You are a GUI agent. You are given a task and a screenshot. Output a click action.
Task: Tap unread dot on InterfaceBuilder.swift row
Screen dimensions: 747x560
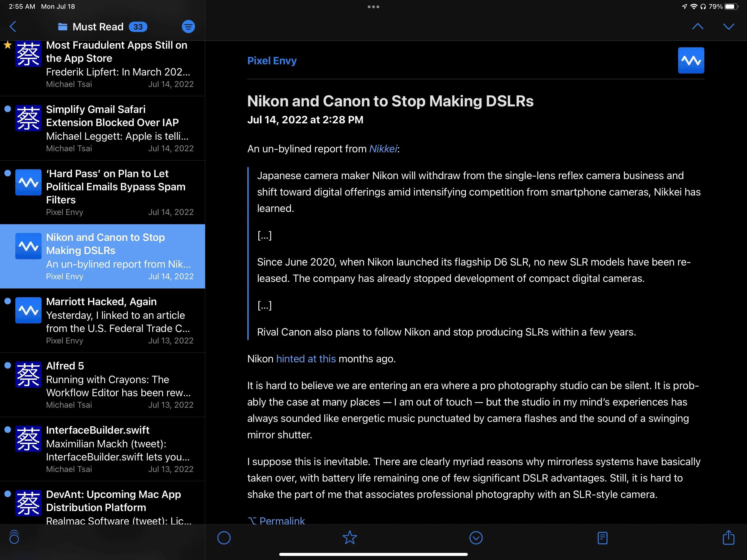[x=8, y=429]
